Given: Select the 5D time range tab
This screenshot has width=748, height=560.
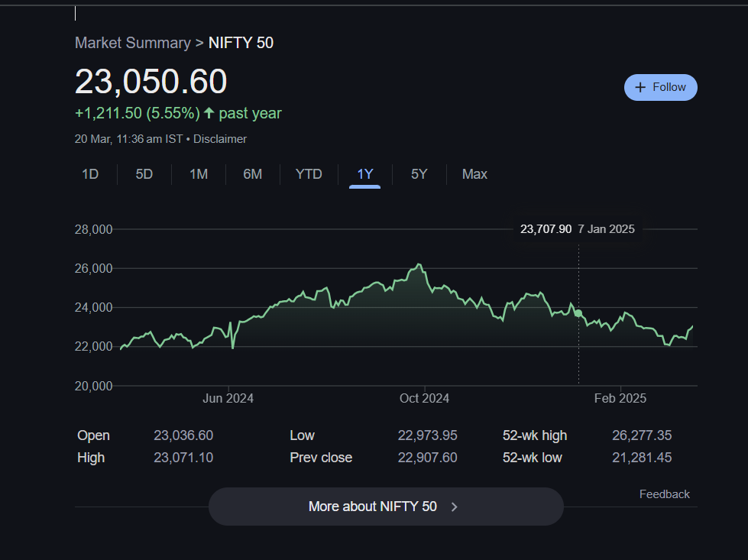Looking at the screenshot, I should click(x=144, y=174).
